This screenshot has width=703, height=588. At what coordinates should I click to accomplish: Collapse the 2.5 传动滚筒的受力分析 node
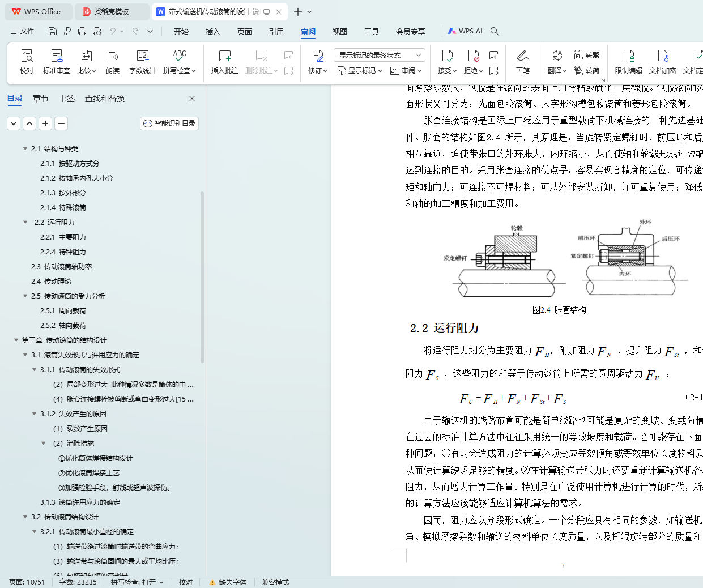point(25,296)
